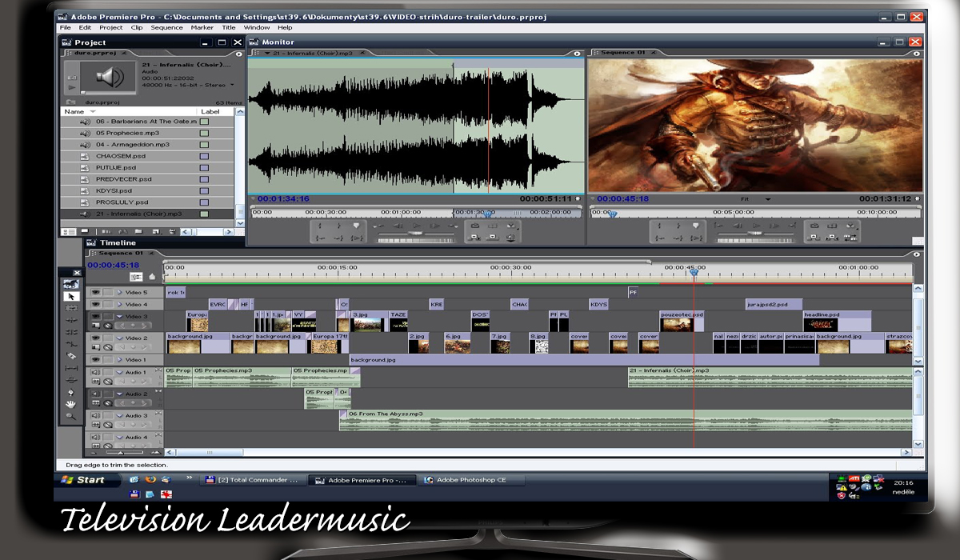Select the Hand tool
960x560 pixels.
tap(71, 404)
